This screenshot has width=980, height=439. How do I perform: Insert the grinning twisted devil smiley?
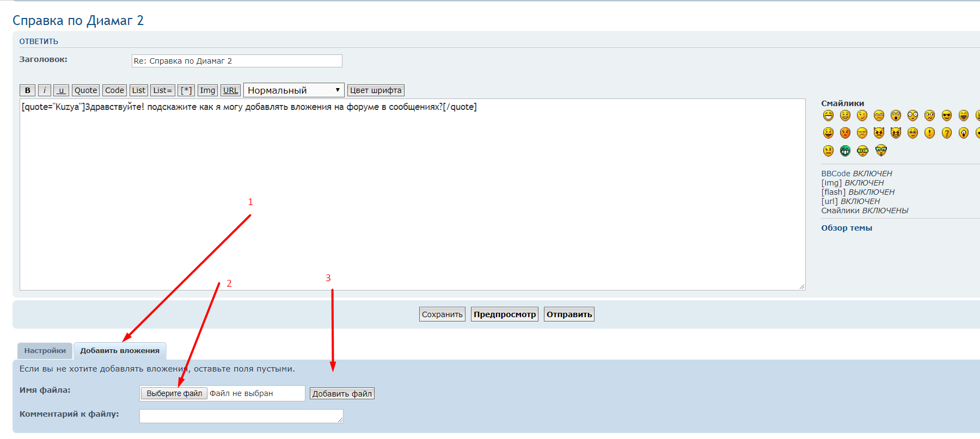[896, 133]
